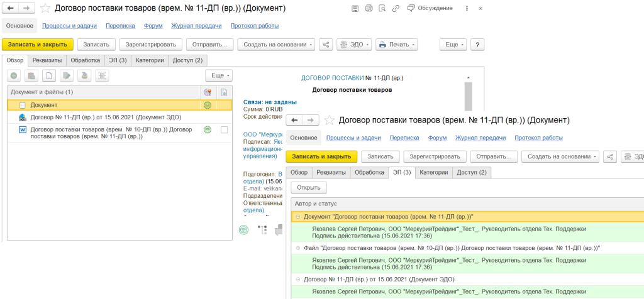Click the second files toolbar icon beside green plus
Image resolution: width=644 pixels, height=299 pixels.
[x=31, y=75]
